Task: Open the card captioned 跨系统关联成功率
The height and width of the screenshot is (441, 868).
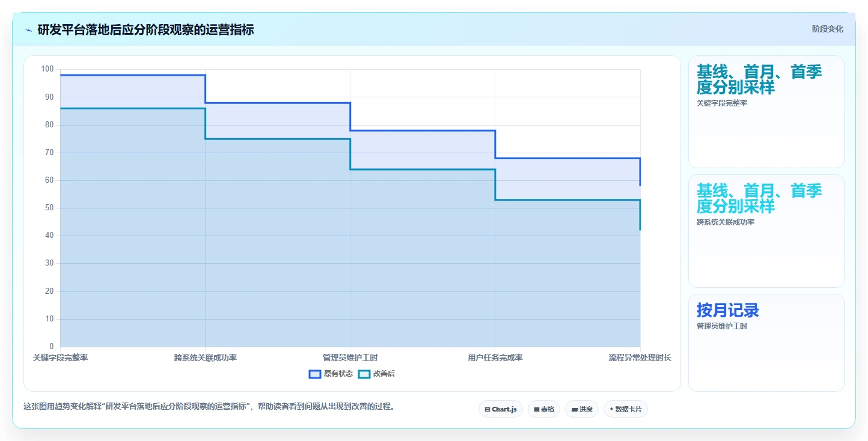Action: 766,231
